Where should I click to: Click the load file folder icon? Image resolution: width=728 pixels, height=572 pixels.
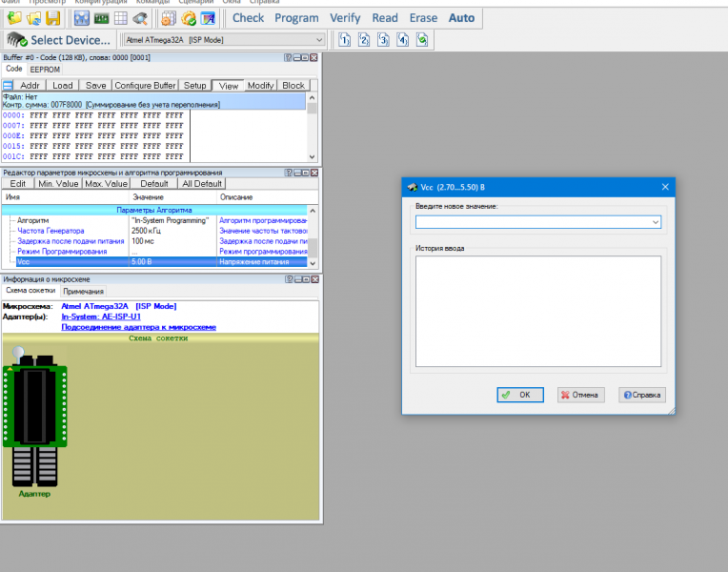click(14, 18)
